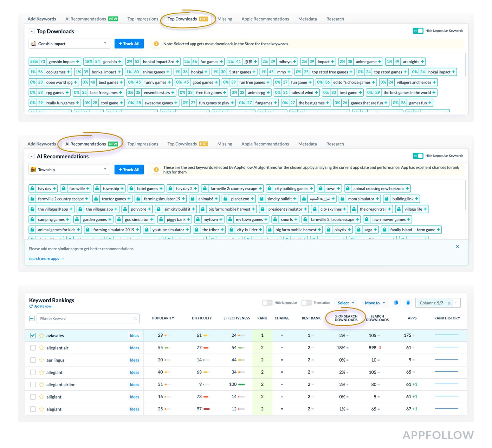Enable the Translation toggle

tap(306, 303)
